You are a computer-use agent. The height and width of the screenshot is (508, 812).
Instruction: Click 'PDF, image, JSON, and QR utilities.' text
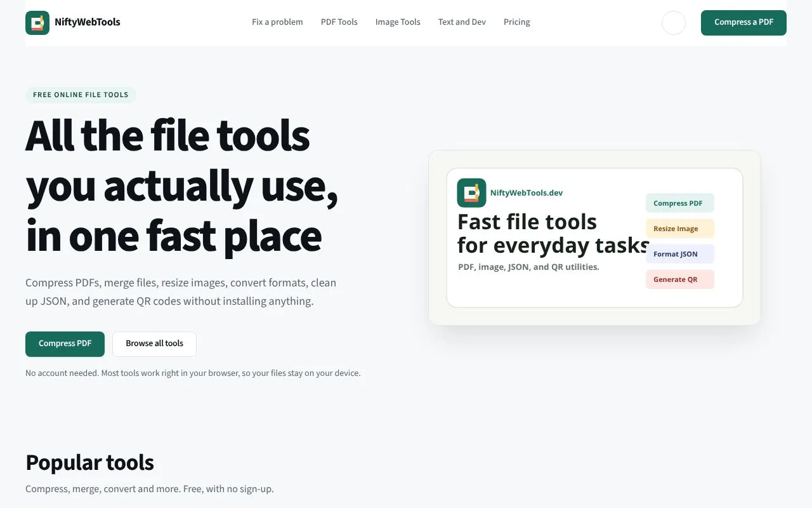[528, 267]
